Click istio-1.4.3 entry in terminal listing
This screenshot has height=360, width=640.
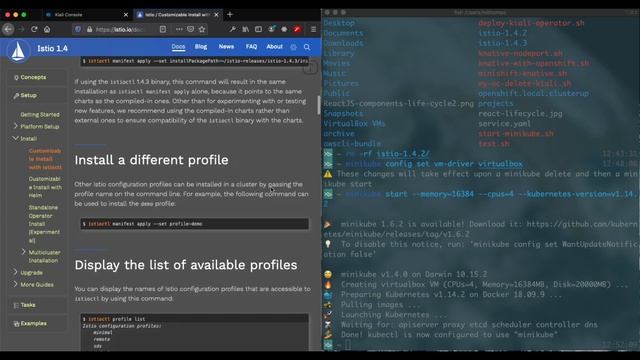point(502,43)
